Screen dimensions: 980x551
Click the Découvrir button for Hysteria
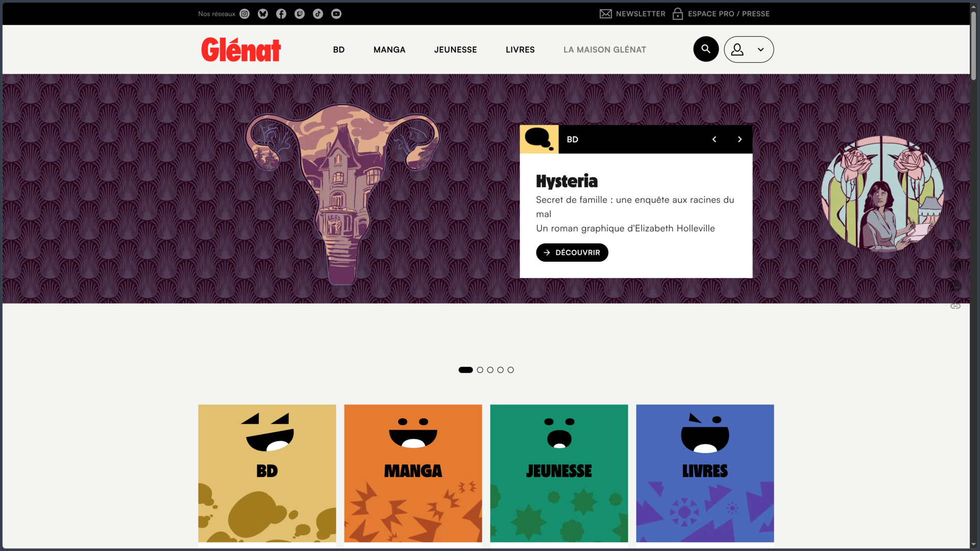click(x=572, y=253)
